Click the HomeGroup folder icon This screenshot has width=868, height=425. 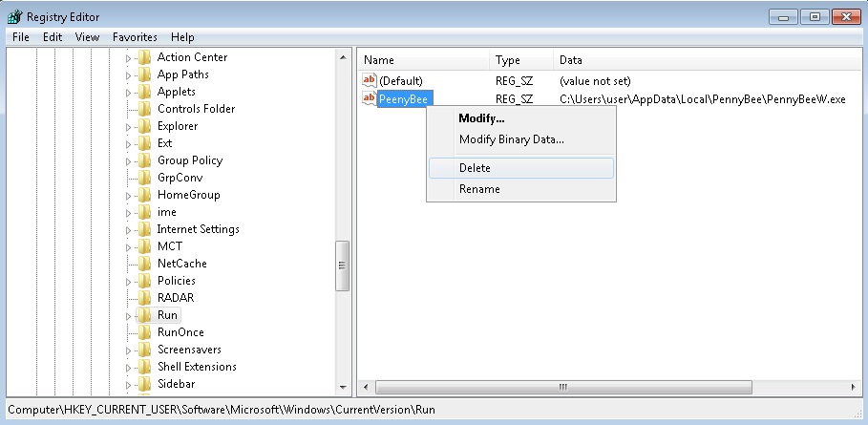click(x=144, y=195)
